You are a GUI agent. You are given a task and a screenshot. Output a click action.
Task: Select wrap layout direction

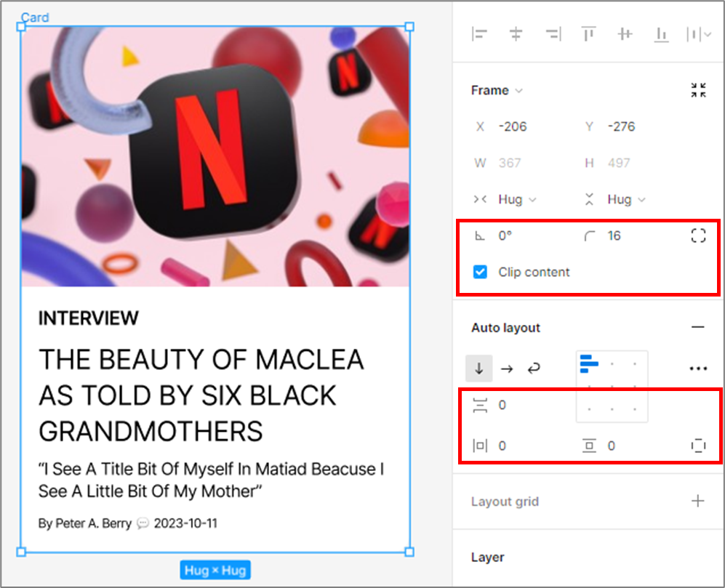pyautogui.click(x=534, y=368)
